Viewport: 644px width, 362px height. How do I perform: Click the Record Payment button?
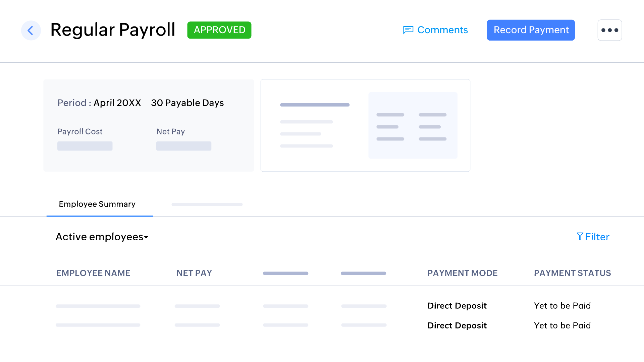click(x=531, y=30)
